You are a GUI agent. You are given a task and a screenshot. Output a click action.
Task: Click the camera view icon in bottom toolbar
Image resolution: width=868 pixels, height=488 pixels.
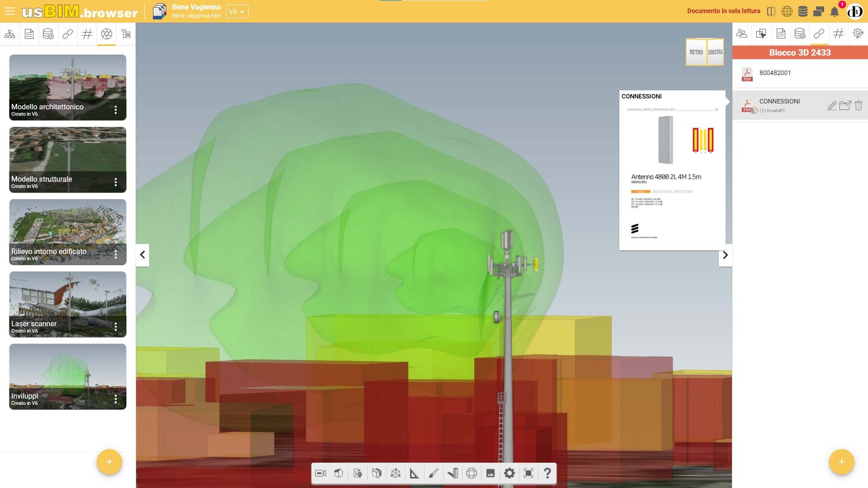tap(321, 473)
